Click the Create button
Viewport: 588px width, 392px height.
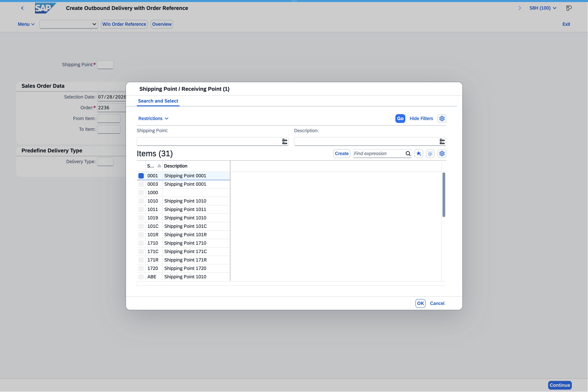click(x=342, y=154)
